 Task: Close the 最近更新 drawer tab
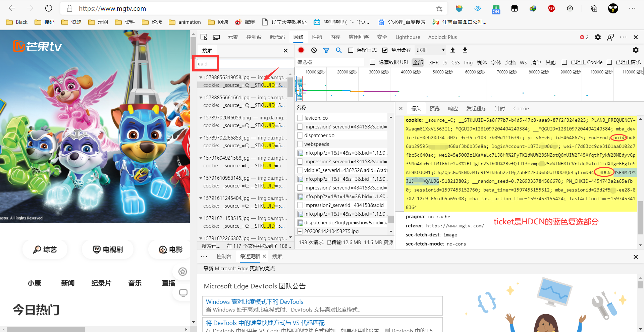coord(264,256)
